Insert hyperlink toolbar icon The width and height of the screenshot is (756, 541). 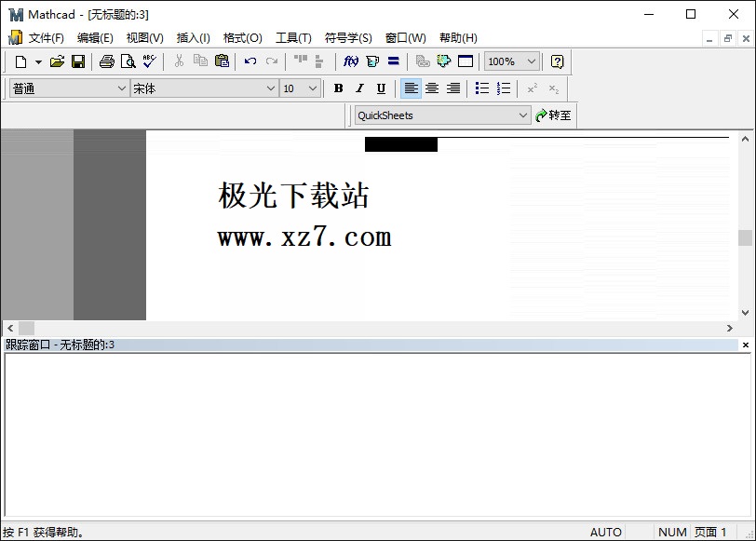pyautogui.click(x=423, y=61)
